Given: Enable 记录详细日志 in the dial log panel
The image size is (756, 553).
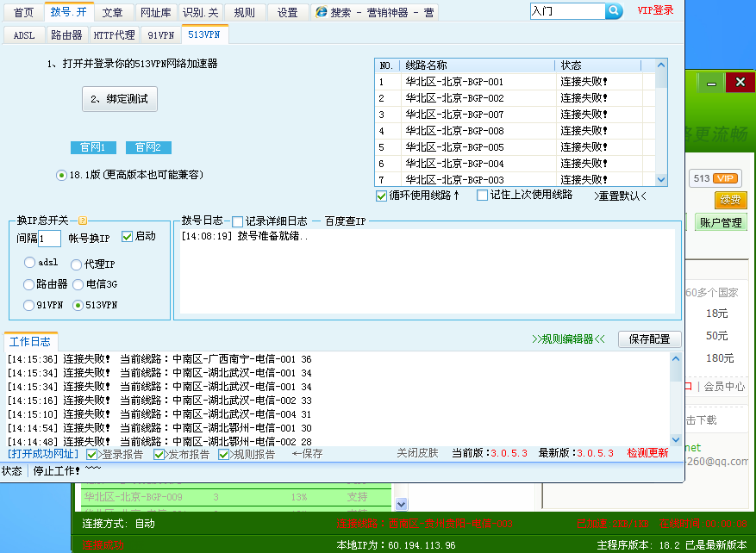Looking at the screenshot, I should click(x=237, y=222).
